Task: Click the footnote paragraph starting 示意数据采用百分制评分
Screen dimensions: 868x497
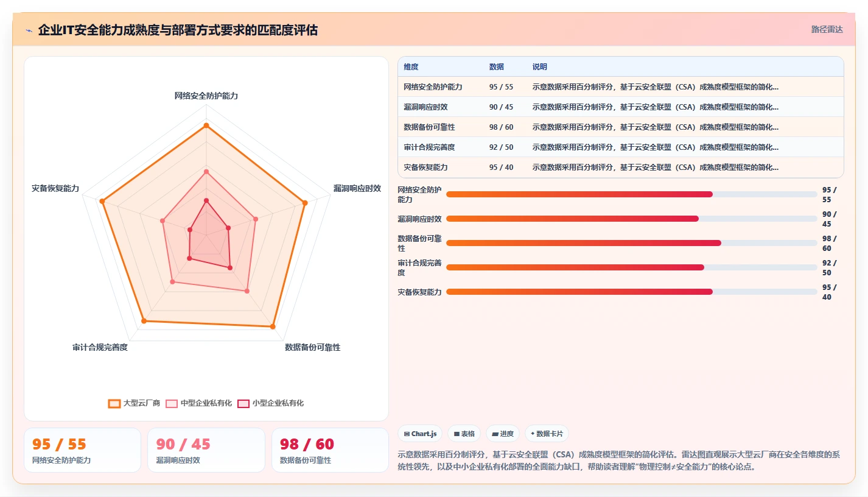Action: coord(620,460)
